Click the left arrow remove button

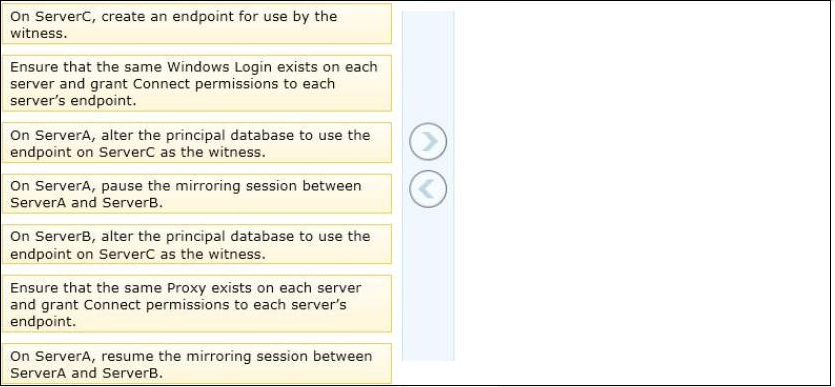(x=428, y=188)
